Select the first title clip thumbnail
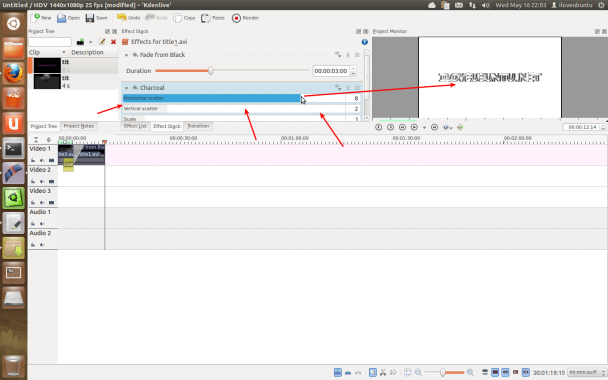 (x=47, y=66)
